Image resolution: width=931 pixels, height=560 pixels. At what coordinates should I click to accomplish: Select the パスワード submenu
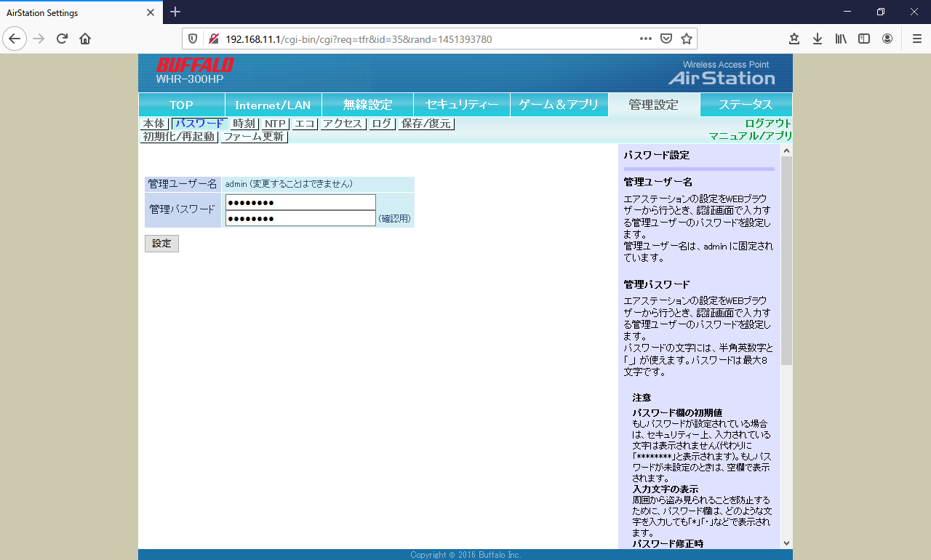click(x=199, y=124)
